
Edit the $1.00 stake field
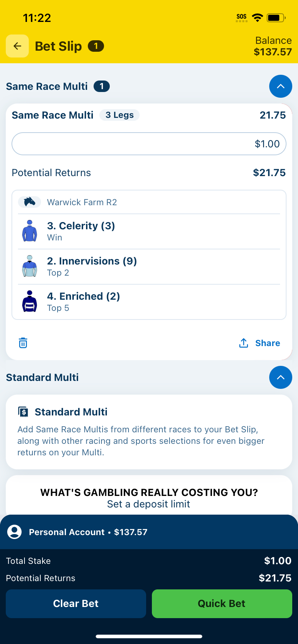click(x=149, y=144)
